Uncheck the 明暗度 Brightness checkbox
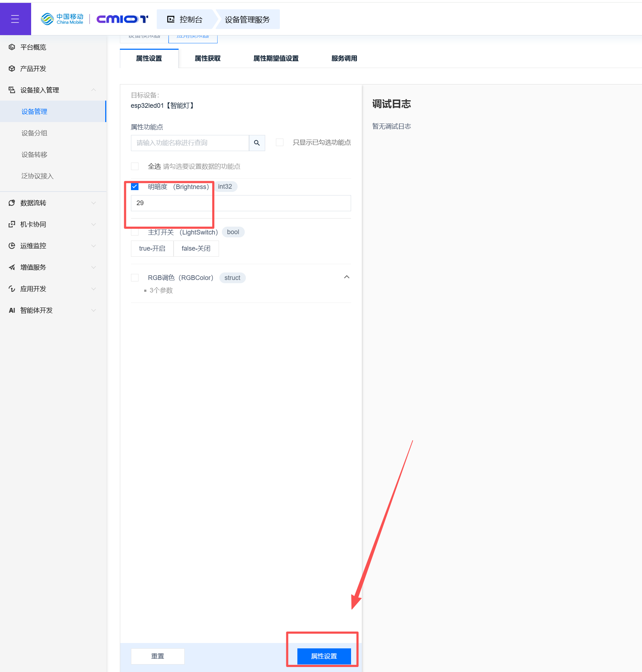The height and width of the screenshot is (672, 642). pos(135,187)
